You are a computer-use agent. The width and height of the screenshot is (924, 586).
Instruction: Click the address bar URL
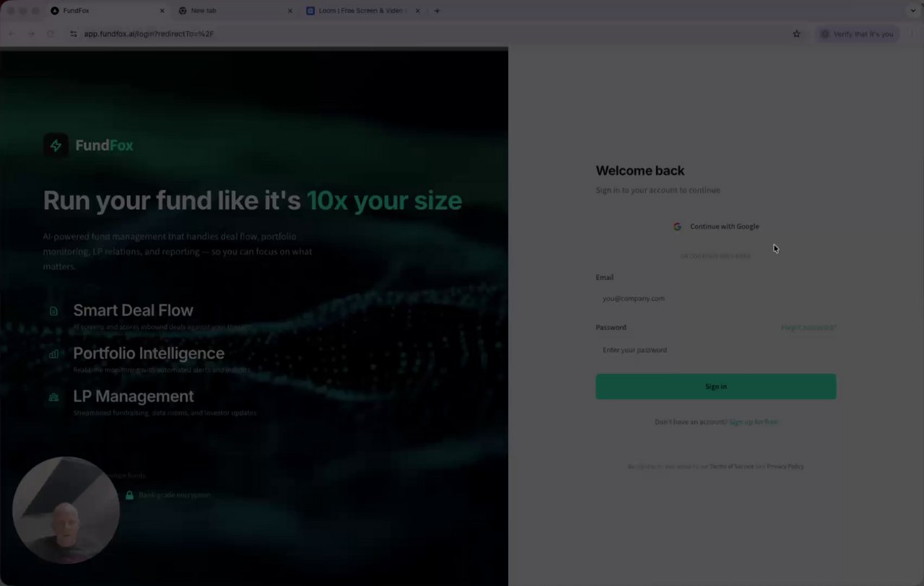tap(149, 34)
